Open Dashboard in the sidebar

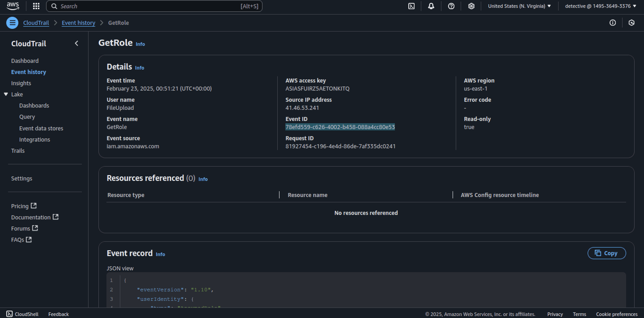tap(25, 61)
